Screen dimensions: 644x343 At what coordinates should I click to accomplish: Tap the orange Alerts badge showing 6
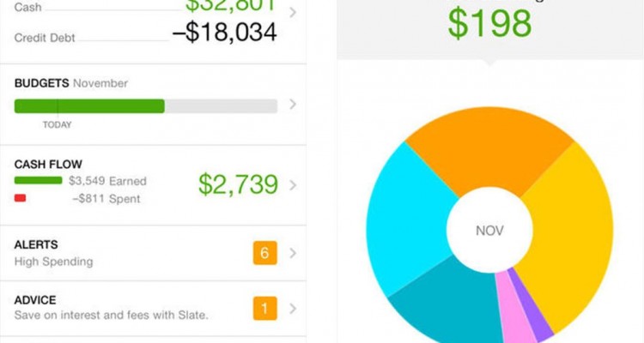pyautogui.click(x=264, y=253)
